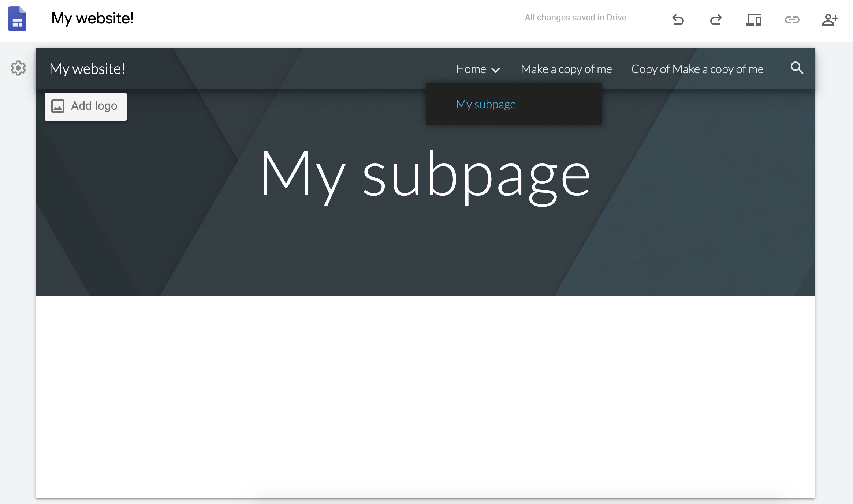853x504 pixels.
Task: Open the 'Make a copy of me' page
Action: pos(566,69)
